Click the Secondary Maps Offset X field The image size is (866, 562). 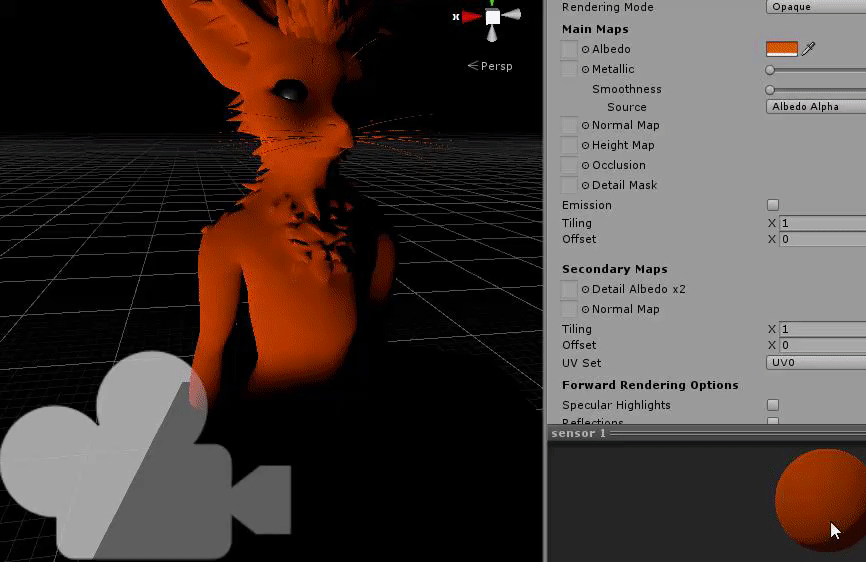pos(822,345)
